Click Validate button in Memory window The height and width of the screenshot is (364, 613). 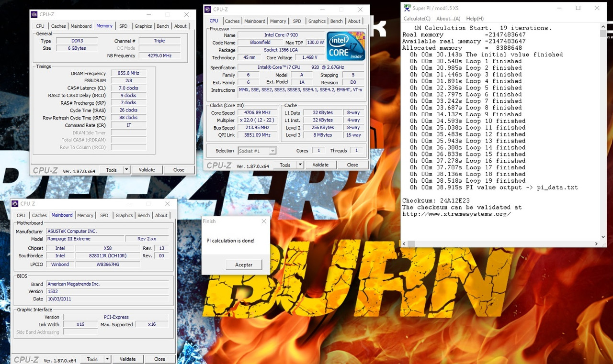147,170
